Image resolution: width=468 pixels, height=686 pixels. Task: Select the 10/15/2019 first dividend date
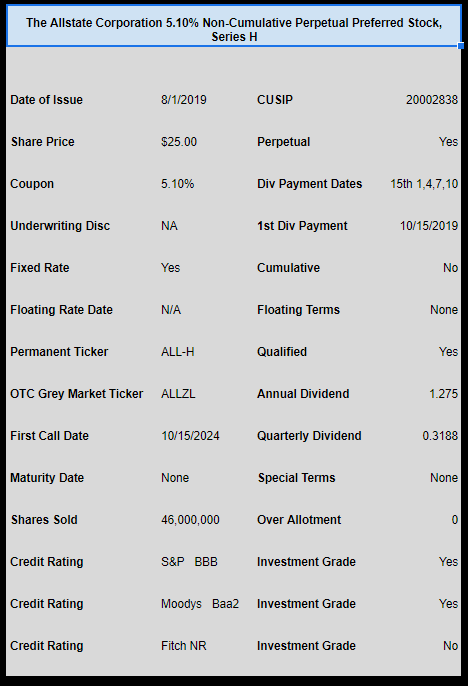click(429, 226)
